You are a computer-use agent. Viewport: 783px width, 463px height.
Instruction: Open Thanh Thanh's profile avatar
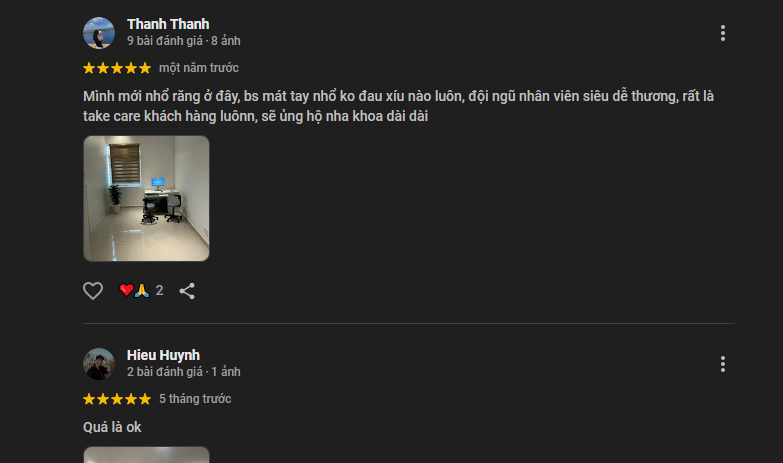tap(99, 33)
